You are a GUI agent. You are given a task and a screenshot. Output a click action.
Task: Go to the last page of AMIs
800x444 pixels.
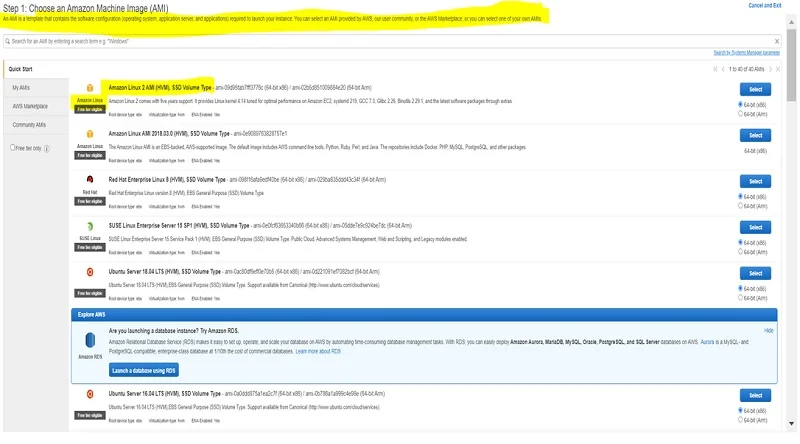[778, 69]
